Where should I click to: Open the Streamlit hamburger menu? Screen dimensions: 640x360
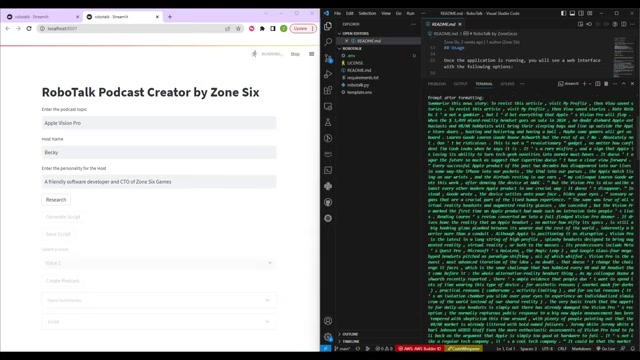[x=312, y=54]
